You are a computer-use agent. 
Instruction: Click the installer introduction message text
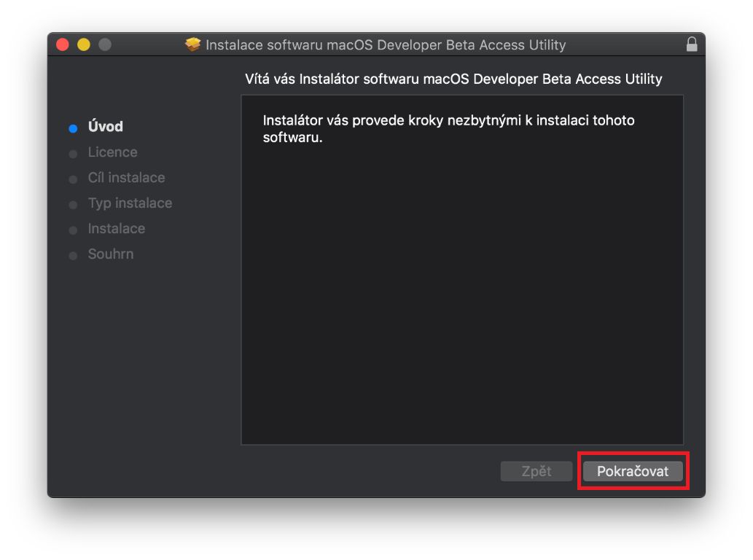coord(448,128)
